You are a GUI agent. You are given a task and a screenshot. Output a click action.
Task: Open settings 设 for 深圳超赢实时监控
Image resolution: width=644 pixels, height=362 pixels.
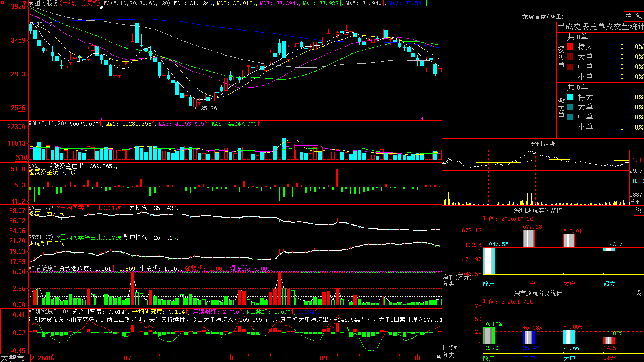(x=639, y=210)
